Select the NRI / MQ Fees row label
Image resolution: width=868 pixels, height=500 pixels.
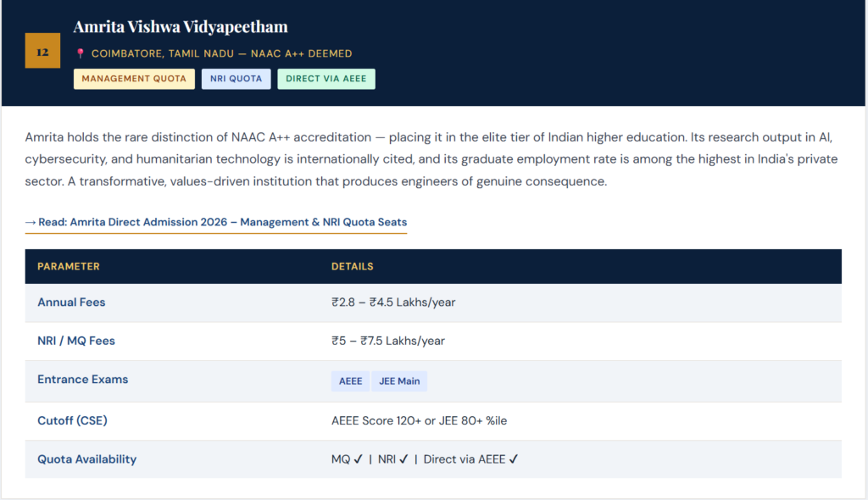76,341
